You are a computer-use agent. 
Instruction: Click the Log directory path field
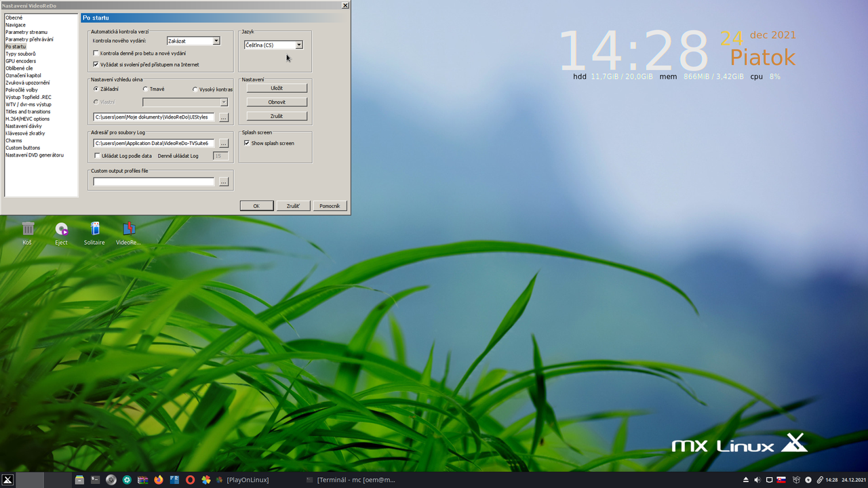tap(154, 143)
